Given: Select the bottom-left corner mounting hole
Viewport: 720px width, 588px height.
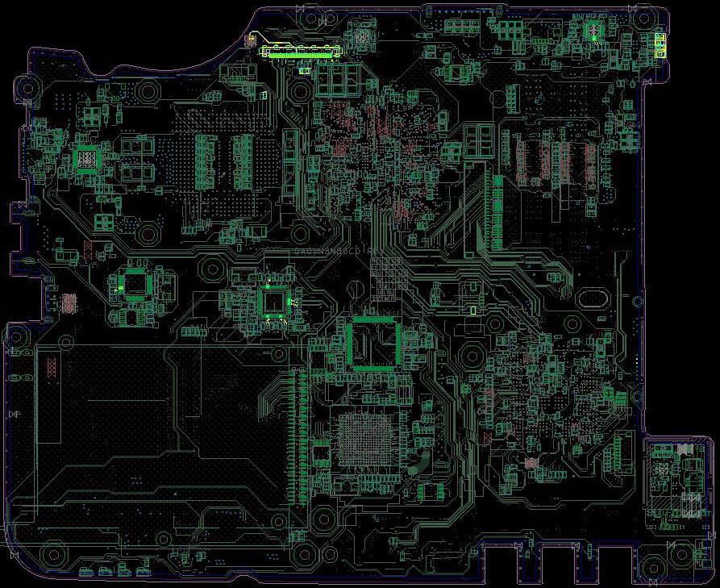Looking at the screenshot, I should [53, 553].
